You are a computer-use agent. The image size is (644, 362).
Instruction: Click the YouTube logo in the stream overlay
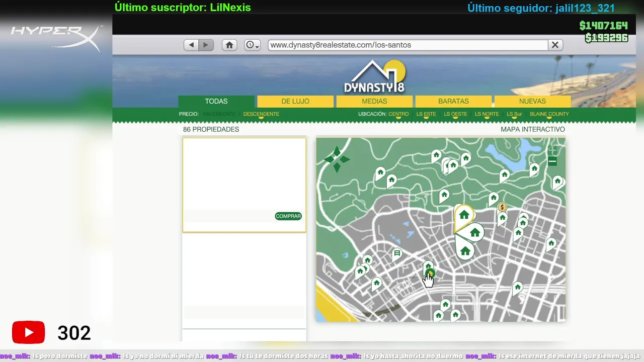pyautogui.click(x=29, y=332)
